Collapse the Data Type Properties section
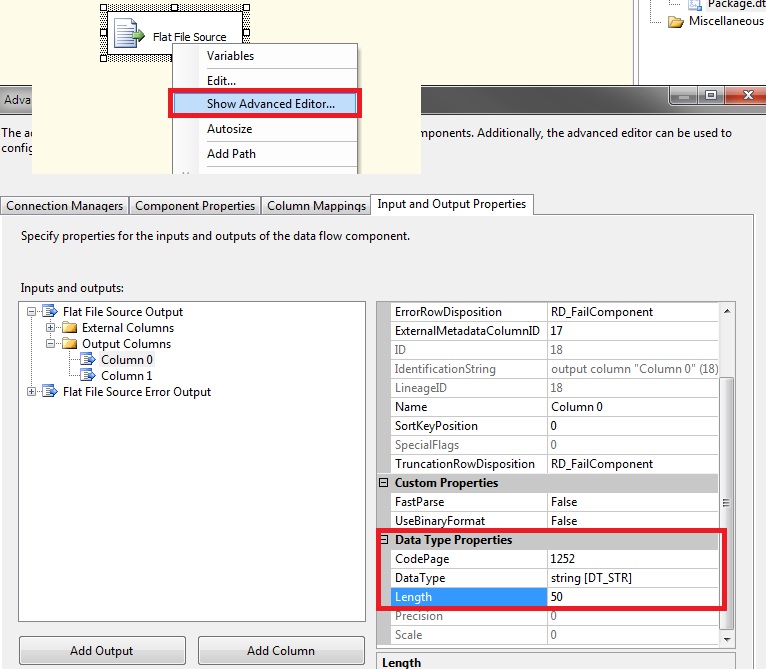The image size is (766, 669). coord(384,540)
